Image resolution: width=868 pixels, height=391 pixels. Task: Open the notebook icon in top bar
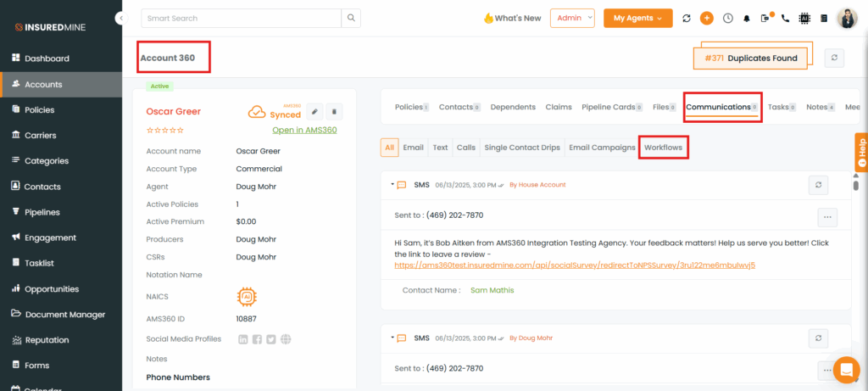(824, 19)
